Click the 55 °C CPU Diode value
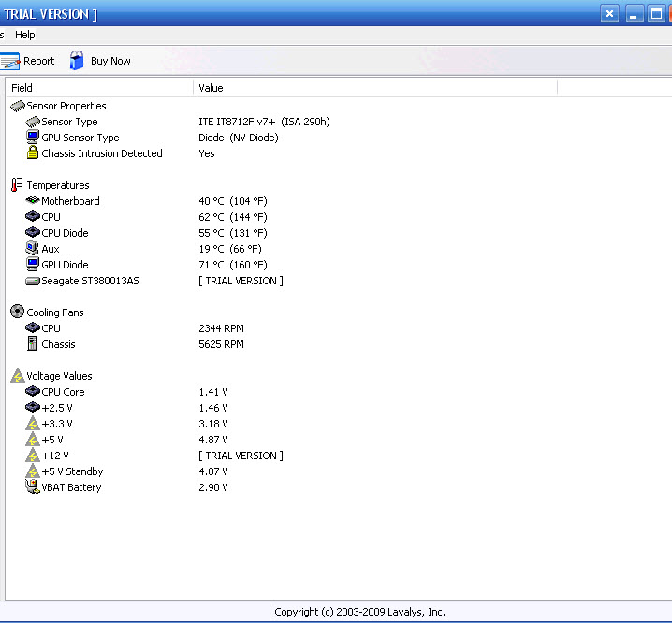This screenshot has width=672, height=623. coord(233,233)
